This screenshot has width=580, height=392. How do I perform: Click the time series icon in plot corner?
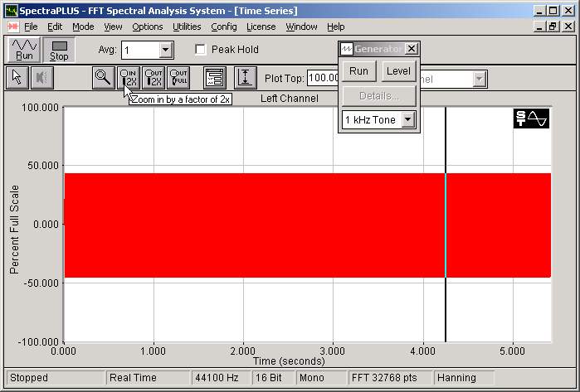(x=531, y=119)
